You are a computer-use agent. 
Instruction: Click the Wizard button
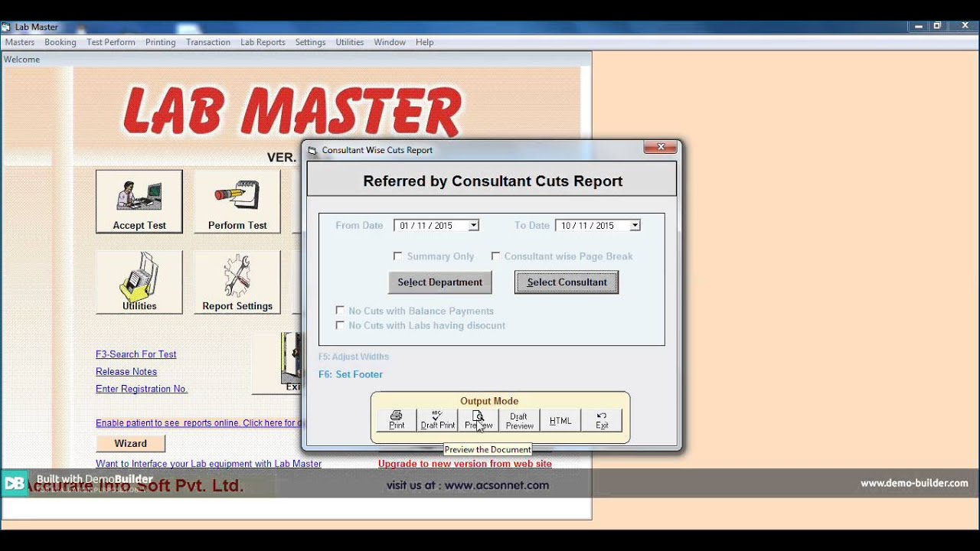[131, 443]
